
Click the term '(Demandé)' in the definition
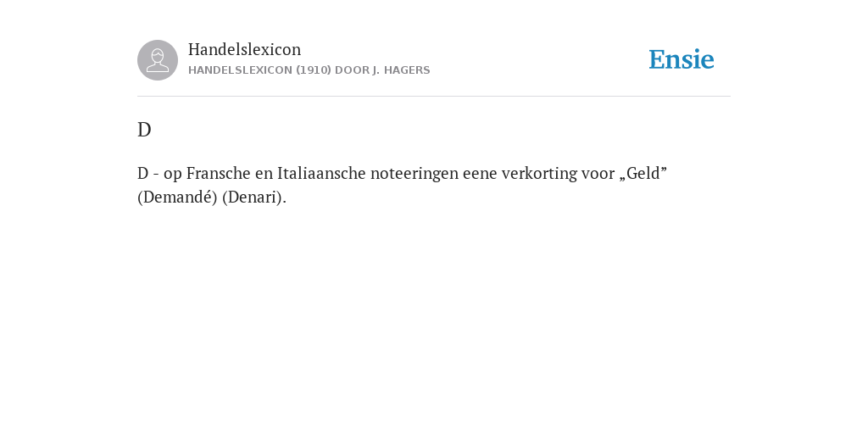coord(177,197)
